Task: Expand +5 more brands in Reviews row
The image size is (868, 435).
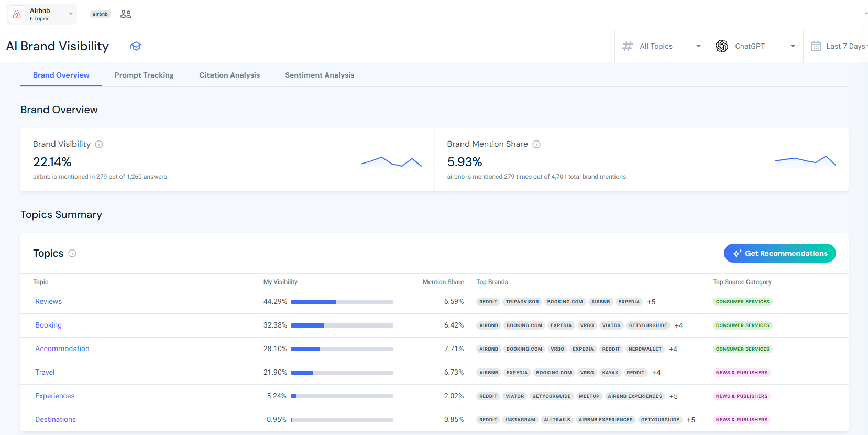Action: [x=651, y=302]
